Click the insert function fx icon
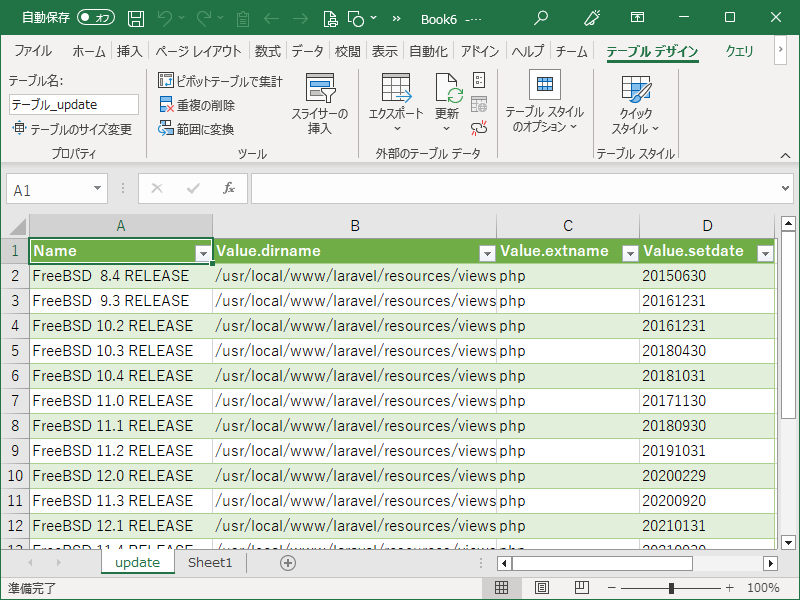This screenshot has width=800, height=600. pos(229,188)
